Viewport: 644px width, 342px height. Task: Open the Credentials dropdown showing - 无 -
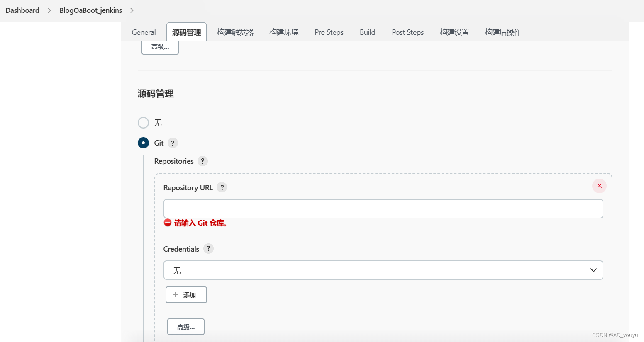(383, 270)
